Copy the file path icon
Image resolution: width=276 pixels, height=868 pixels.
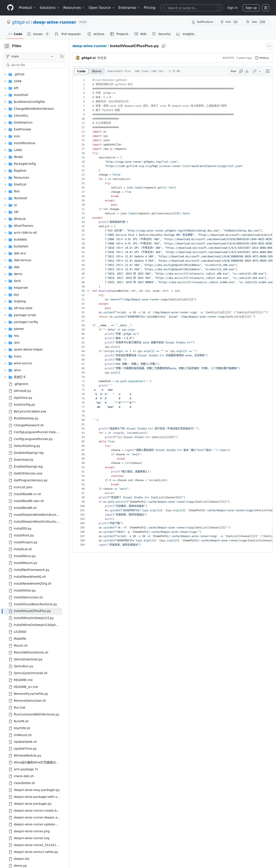coord(164,46)
